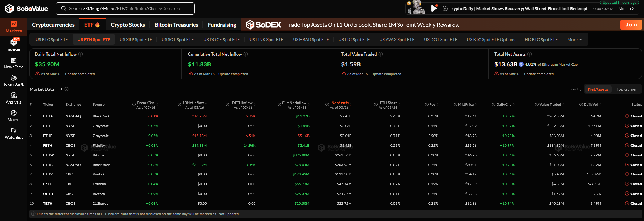Sort by NetAssets toggle
644x221 pixels.
pos(598,89)
